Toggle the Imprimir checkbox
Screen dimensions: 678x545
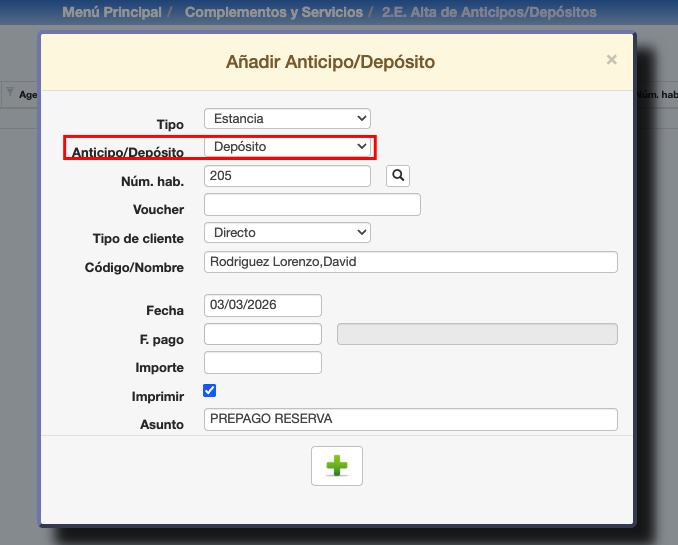point(210,390)
